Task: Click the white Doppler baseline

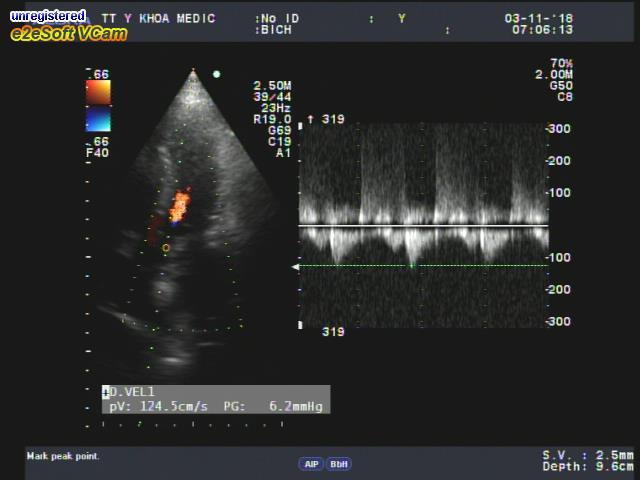Action: click(x=423, y=226)
